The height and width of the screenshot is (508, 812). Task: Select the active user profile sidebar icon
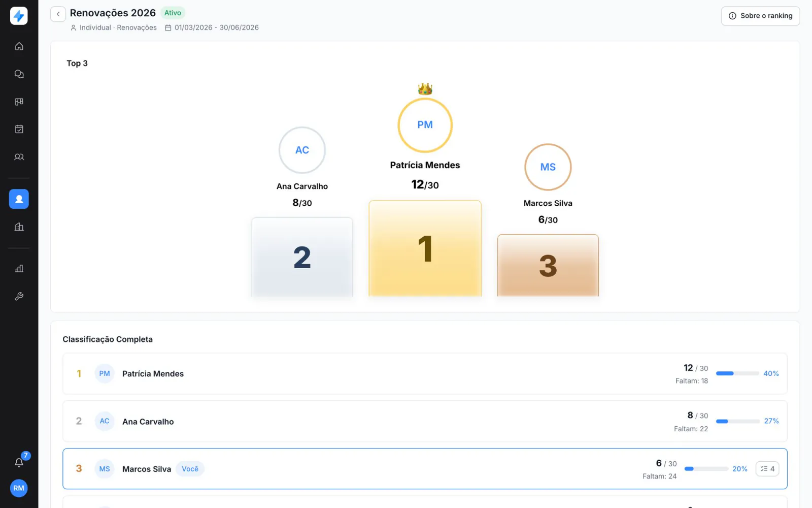[x=19, y=199]
